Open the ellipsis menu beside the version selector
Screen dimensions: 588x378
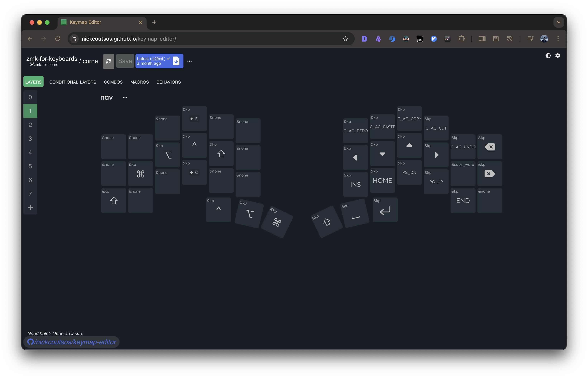point(189,61)
